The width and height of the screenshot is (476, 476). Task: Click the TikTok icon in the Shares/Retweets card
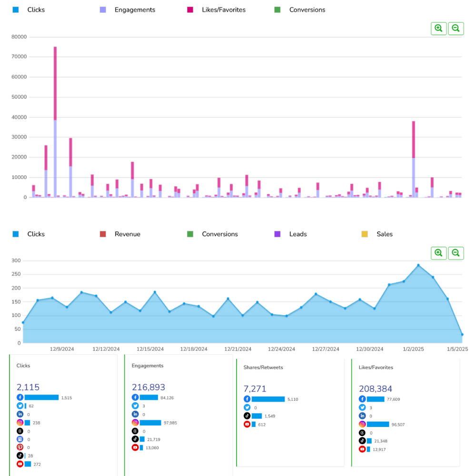[247, 416]
